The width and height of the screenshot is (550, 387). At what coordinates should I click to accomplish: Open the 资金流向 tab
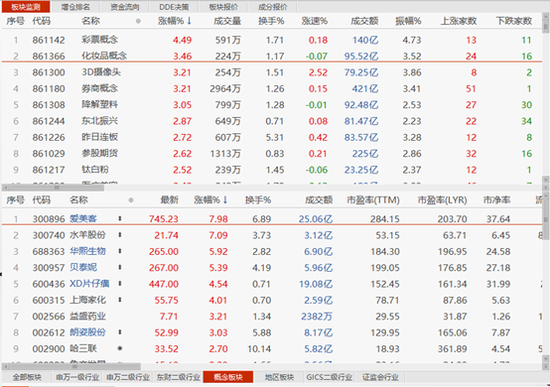tap(125, 7)
